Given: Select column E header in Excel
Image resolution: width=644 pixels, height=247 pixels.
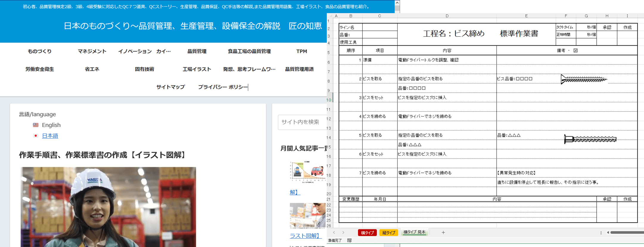Looking at the screenshot, I should [526, 16].
